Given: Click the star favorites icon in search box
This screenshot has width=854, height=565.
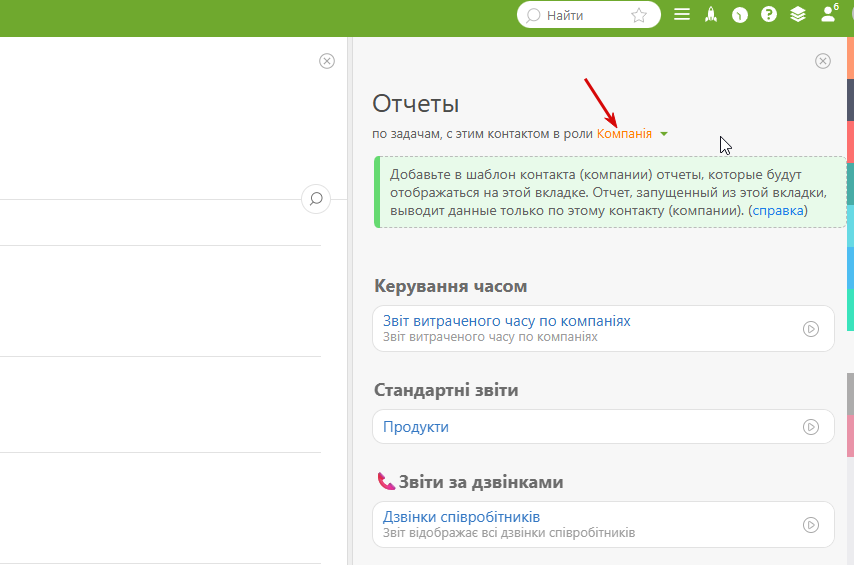Looking at the screenshot, I should point(639,15).
